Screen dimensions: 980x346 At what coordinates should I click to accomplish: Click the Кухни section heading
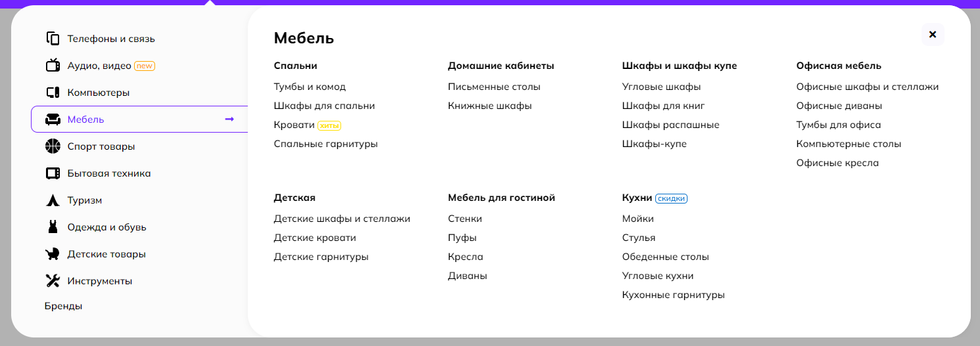click(637, 198)
